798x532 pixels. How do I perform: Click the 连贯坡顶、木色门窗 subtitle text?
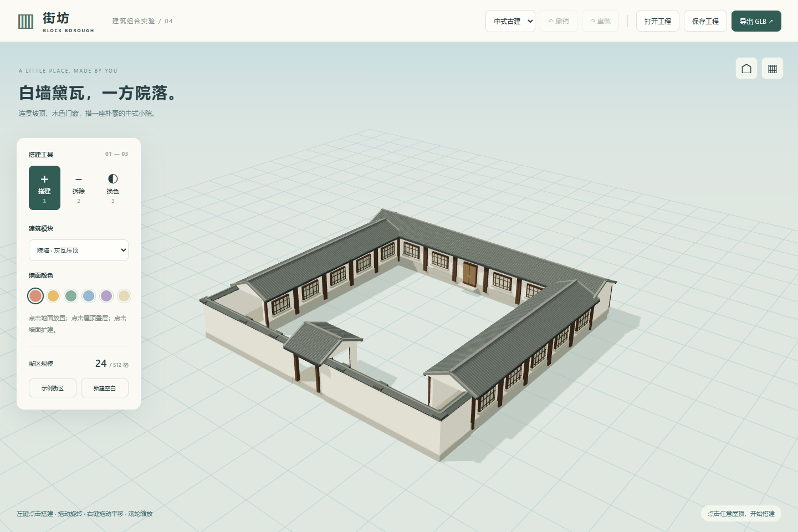88,114
